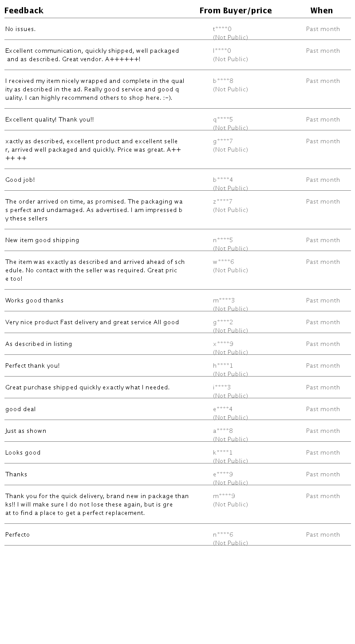Select buyer name t****0
This screenshot has height=644, width=355.
tap(222, 29)
